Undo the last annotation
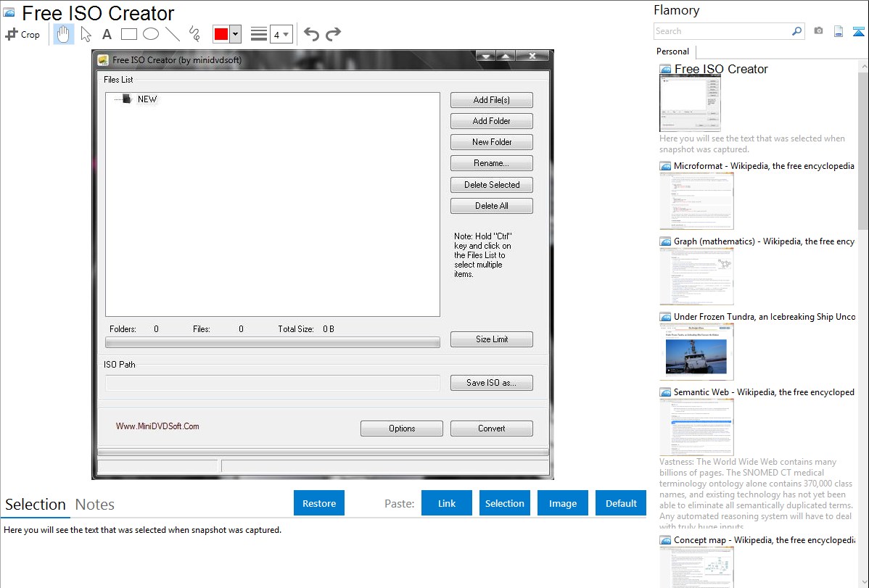 tap(311, 34)
